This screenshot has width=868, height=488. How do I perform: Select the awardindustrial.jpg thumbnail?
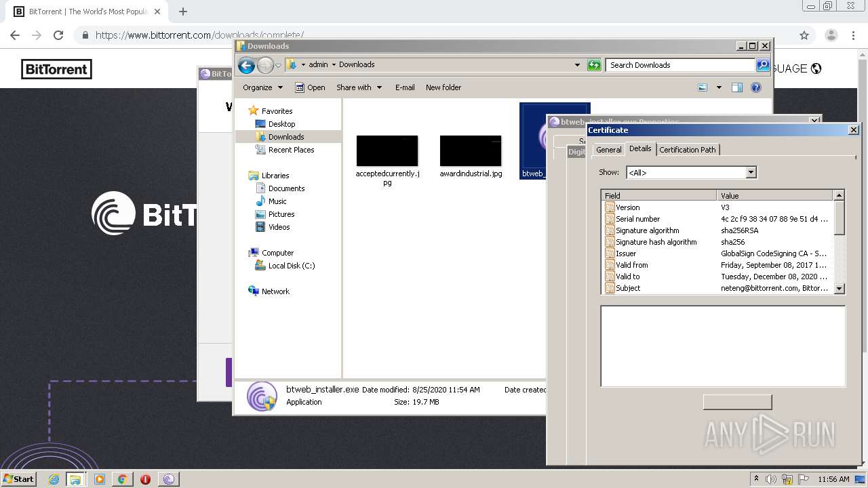pyautogui.click(x=471, y=150)
